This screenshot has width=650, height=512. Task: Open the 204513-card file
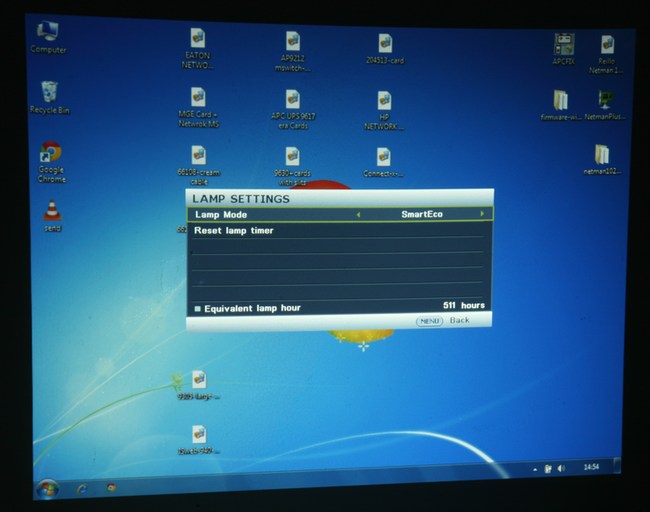[385, 50]
